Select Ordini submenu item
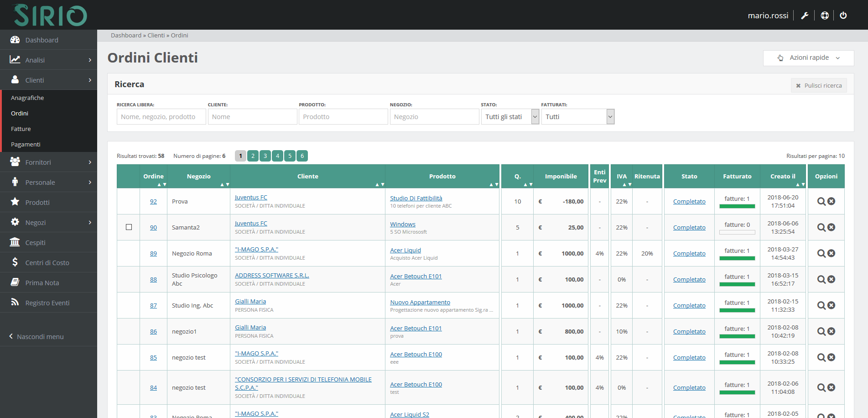Viewport: 868px width, 418px height. pos(20,113)
